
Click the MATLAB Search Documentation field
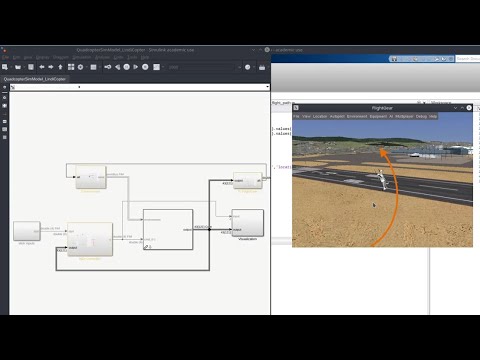tap(467, 59)
